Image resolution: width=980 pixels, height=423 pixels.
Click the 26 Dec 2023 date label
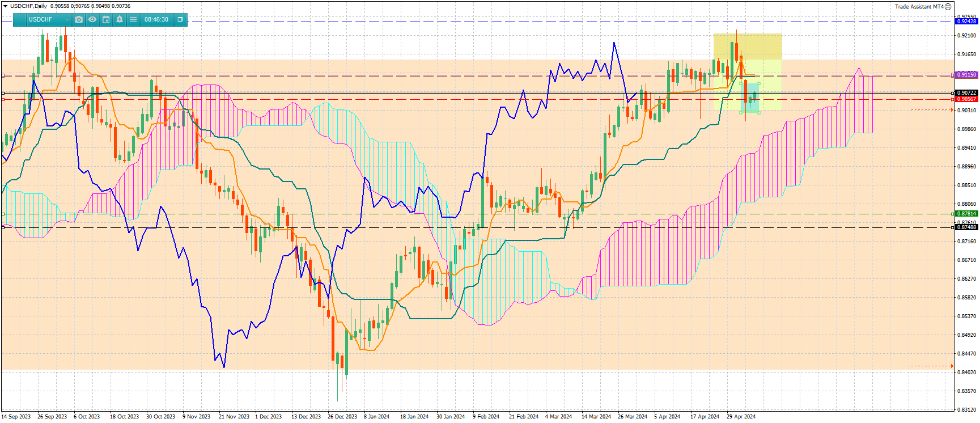coord(342,417)
